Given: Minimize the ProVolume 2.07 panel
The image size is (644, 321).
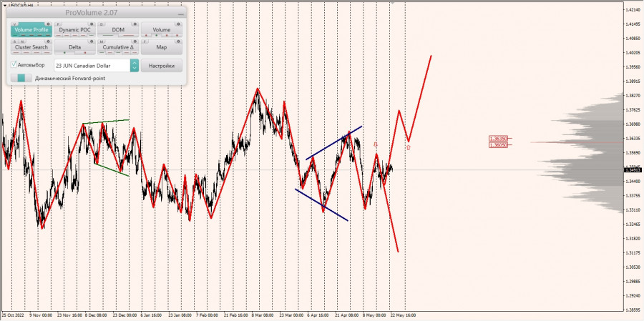Looking at the screenshot, I should click(x=181, y=14).
